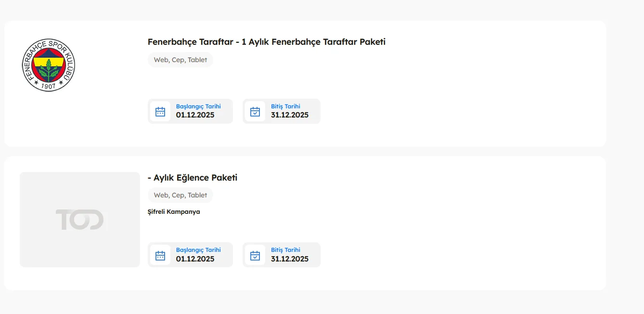
Task: Click the Bitiş Tarihi label in Fenerbahçe package
Action: point(285,106)
